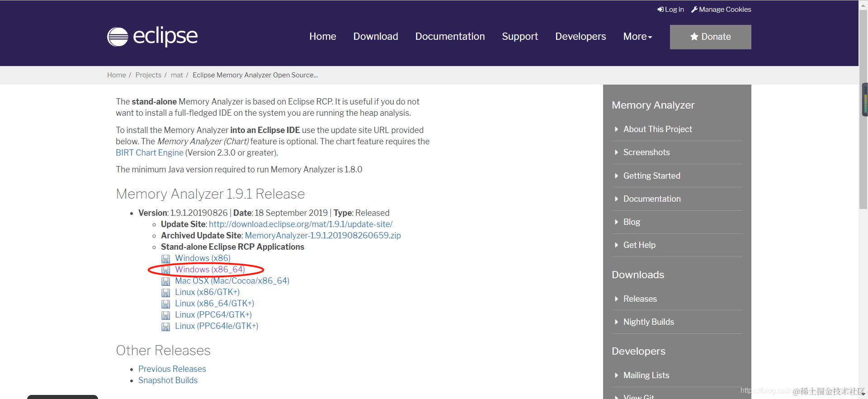Image resolution: width=868 pixels, height=399 pixels.
Task: Open the 1.9.1 update-site URL
Action: click(301, 224)
